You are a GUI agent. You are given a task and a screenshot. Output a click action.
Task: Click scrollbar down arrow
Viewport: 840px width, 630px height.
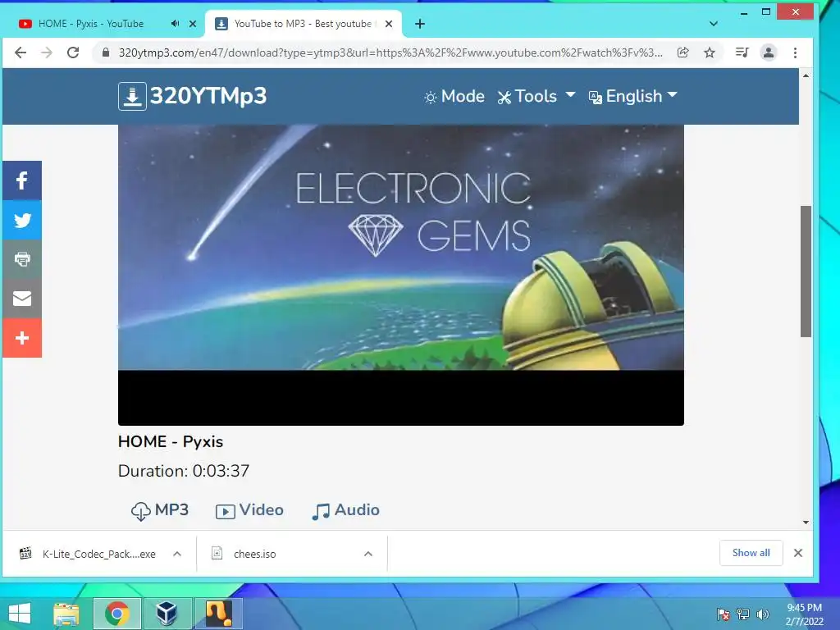click(806, 523)
